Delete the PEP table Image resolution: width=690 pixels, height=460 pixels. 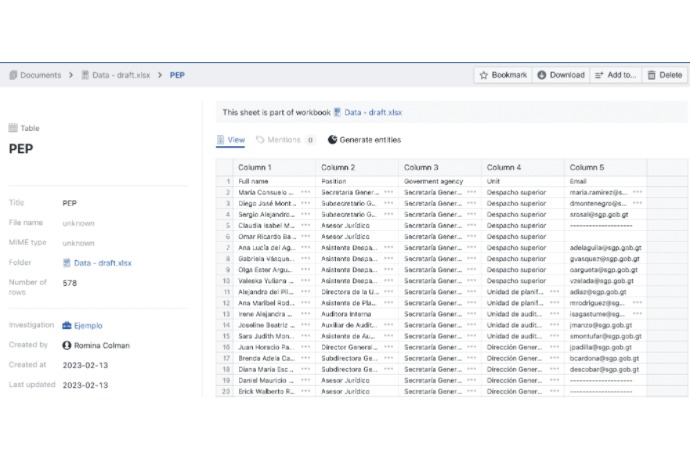pyautogui.click(x=665, y=75)
